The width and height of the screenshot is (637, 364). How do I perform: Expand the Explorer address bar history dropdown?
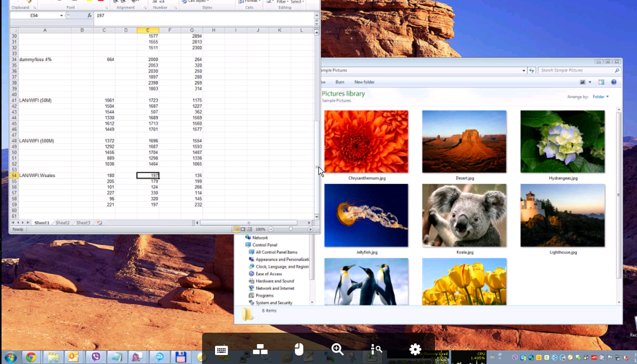[524, 71]
